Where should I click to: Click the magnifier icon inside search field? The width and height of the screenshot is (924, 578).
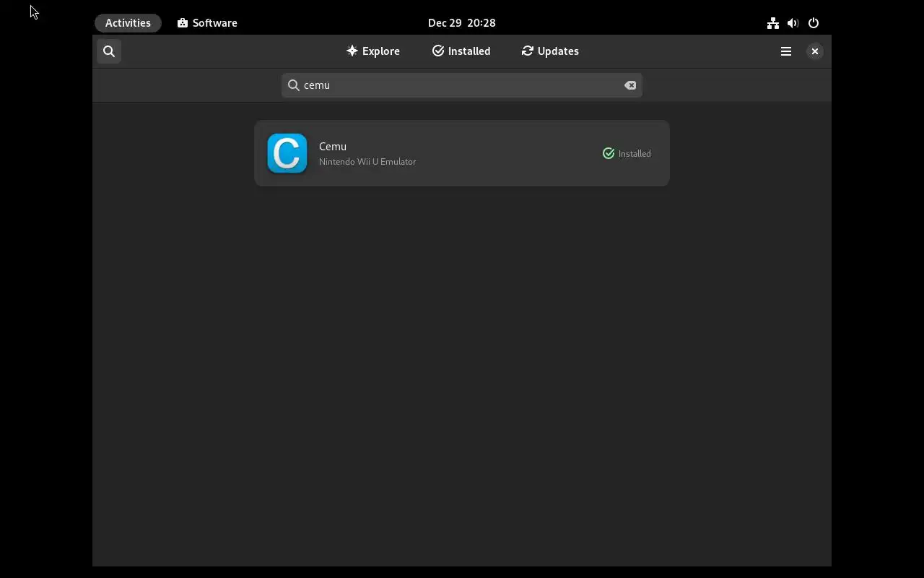294,85
